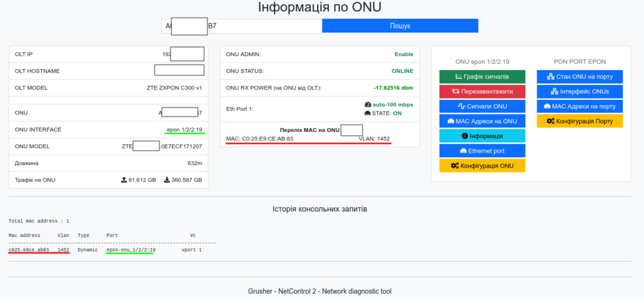
Task: Click the epon 1/2/2:19 interface value
Action: pos(185,130)
